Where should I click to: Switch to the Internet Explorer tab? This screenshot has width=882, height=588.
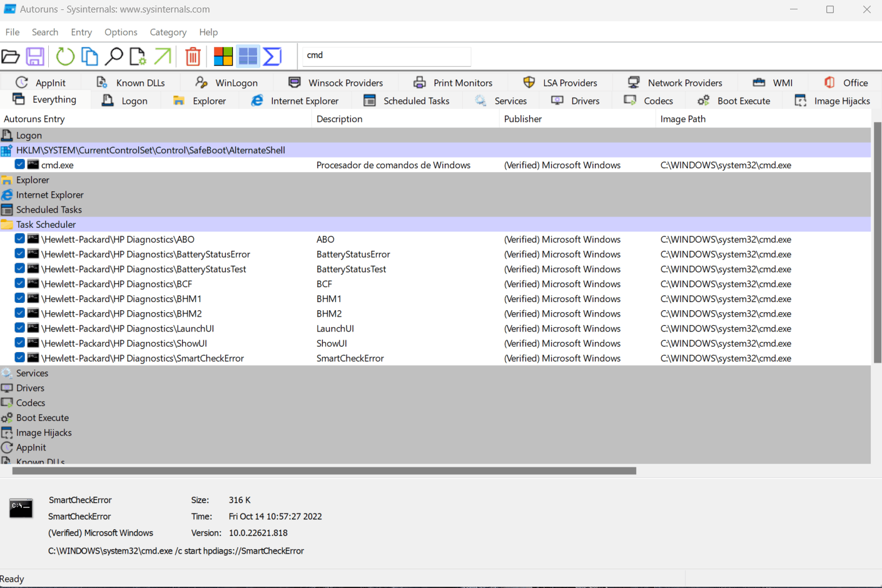pyautogui.click(x=295, y=101)
